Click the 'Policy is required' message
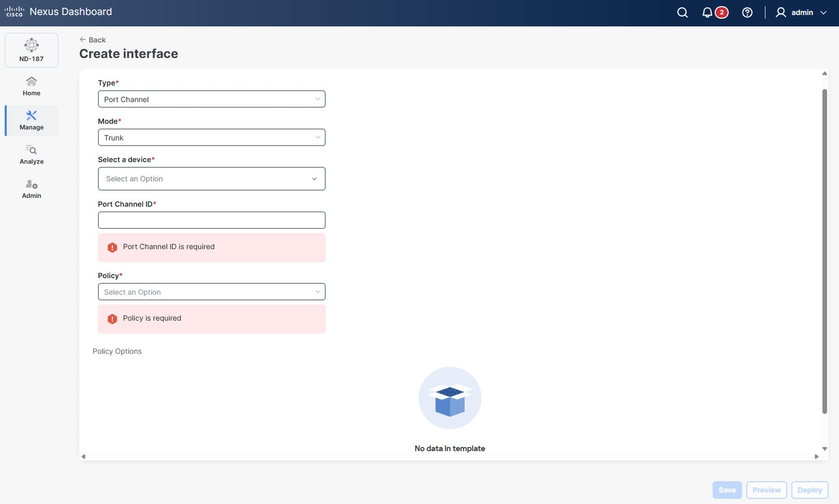The image size is (839, 504). (152, 318)
